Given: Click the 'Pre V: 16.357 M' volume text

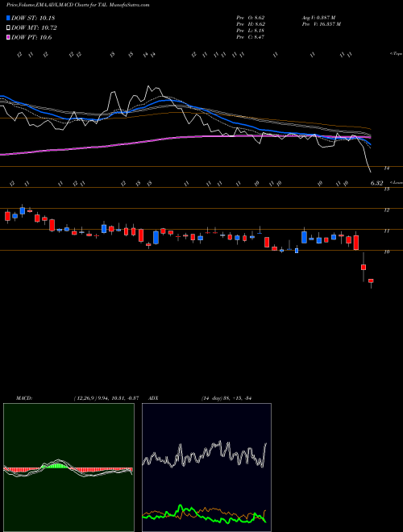Looking at the screenshot, I should point(321,24).
